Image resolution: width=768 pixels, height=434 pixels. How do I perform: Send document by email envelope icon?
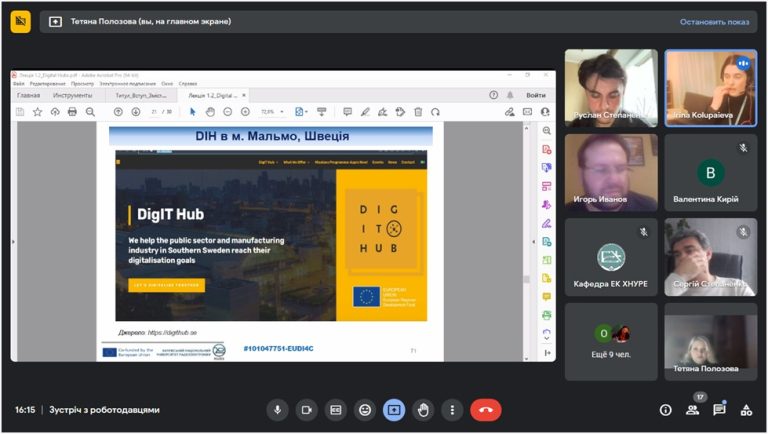point(527,112)
